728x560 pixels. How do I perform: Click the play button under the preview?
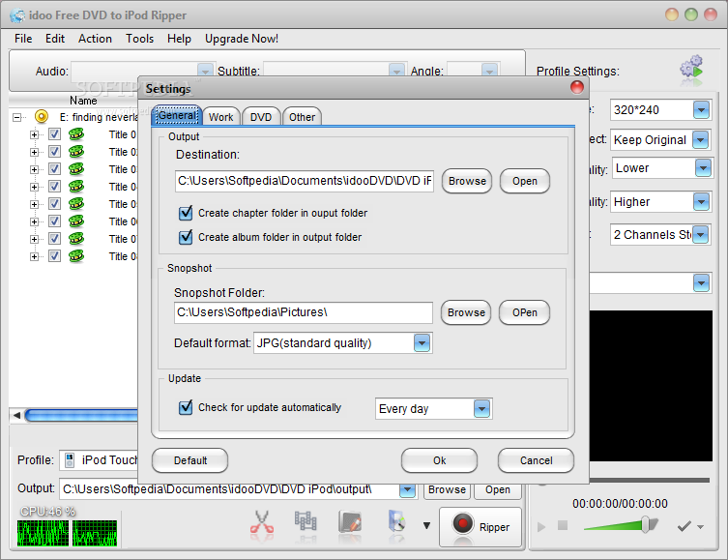(541, 526)
